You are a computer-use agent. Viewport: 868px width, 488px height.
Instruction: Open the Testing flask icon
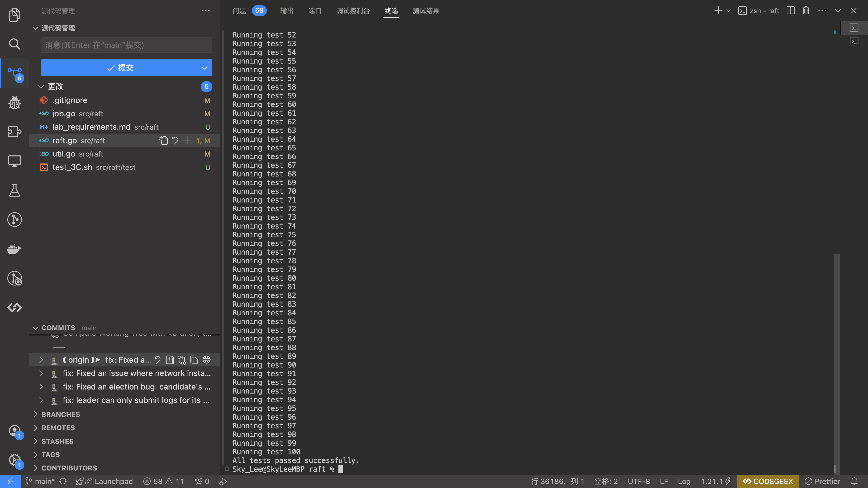pos(14,190)
